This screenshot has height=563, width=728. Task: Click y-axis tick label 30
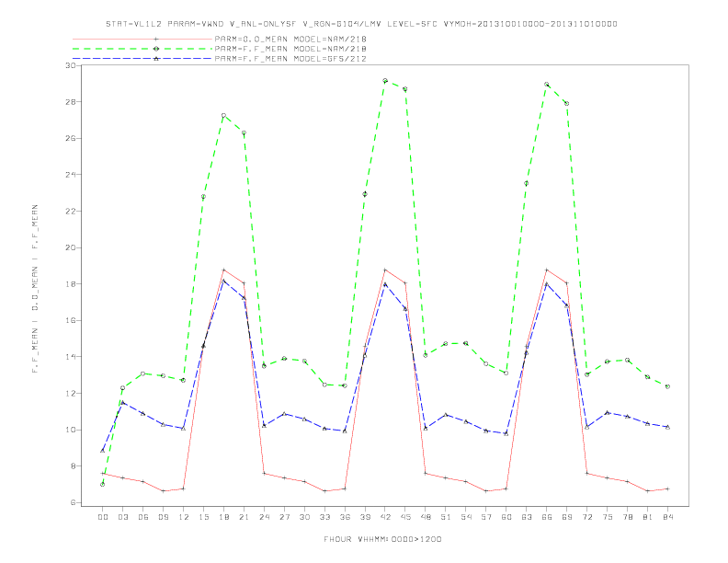pyautogui.click(x=71, y=65)
